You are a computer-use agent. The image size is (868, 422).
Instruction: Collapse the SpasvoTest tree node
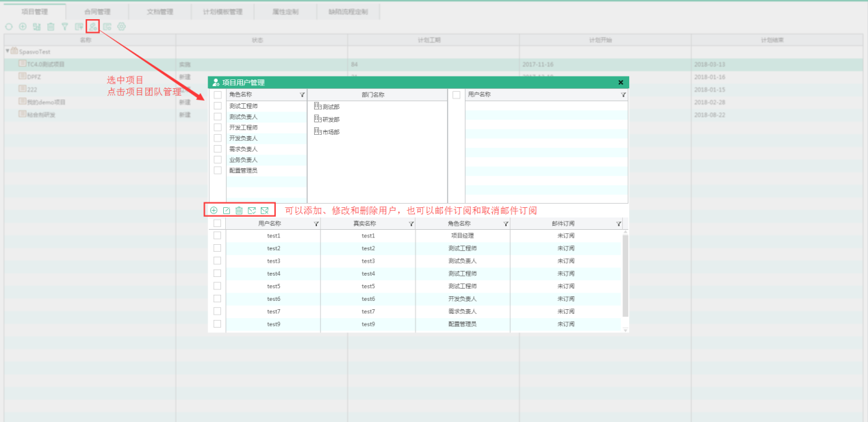click(x=8, y=51)
